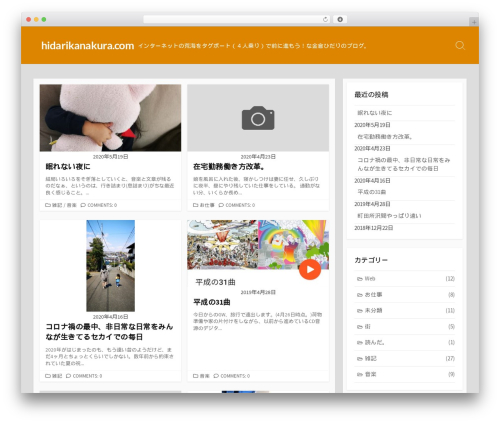Click the 平成の31曲 caption under album art
The height and width of the screenshot is (423, 500).
point(215,282)
